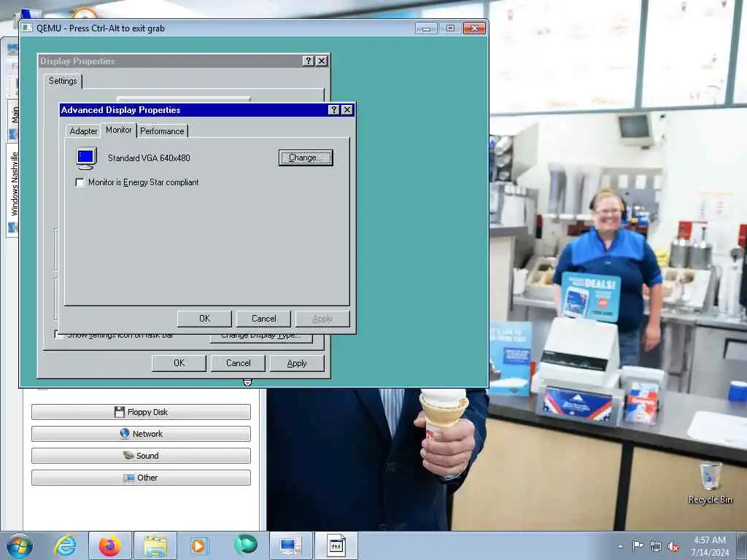
Task: Click the document taskbar icon
Action: [336, 545]
